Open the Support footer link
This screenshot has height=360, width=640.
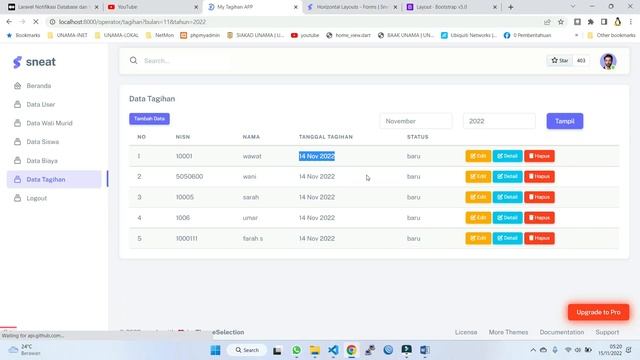607,332
